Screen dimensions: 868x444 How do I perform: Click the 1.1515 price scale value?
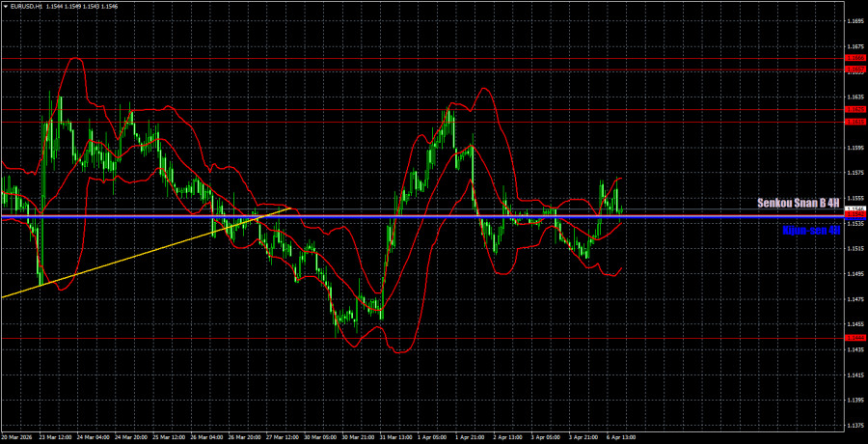pyautogui.click(x=855, y=249)
